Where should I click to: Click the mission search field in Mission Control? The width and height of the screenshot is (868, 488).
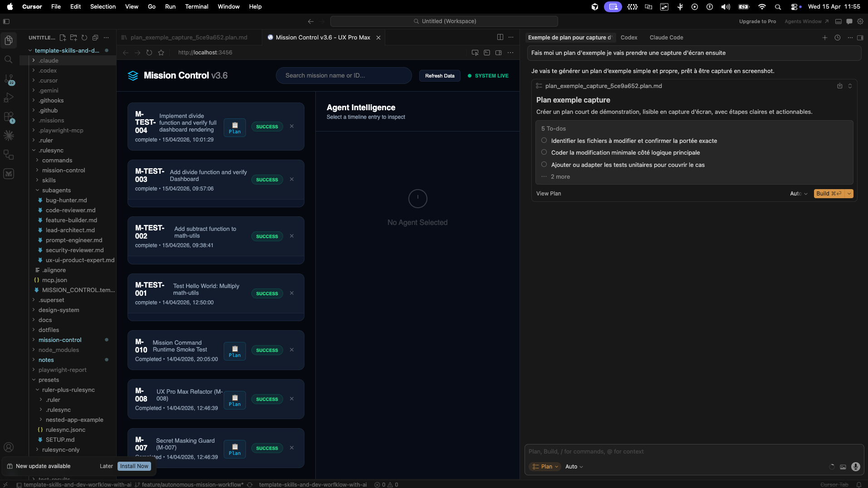pos(343,75)
